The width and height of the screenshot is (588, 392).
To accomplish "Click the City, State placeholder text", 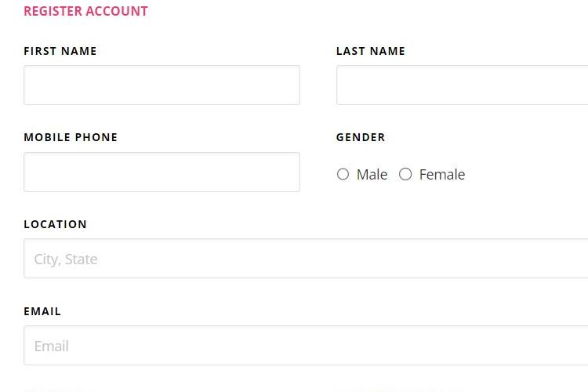I will [66, 260].
